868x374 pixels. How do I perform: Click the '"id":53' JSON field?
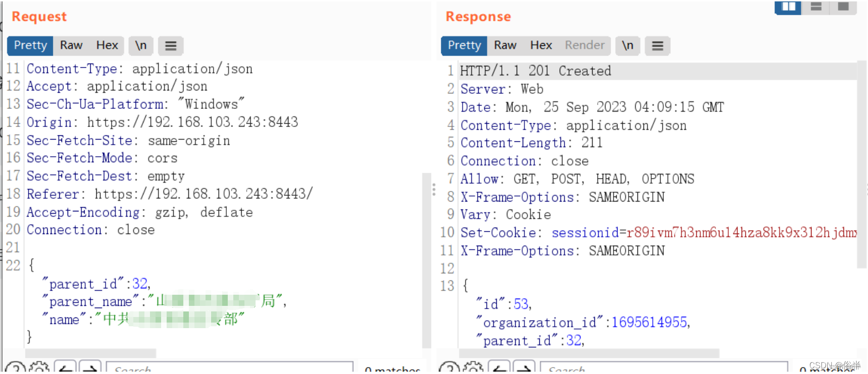(x=504, y=304)
